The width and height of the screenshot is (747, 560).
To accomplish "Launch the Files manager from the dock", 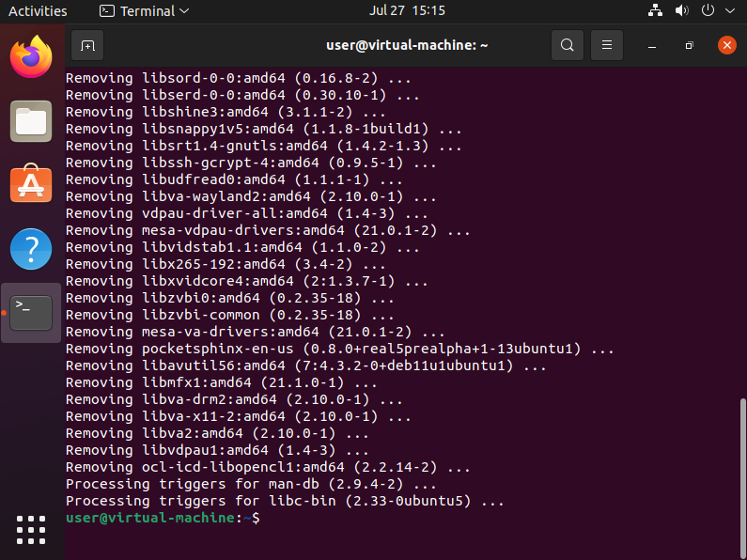I will click(x=31, y=121).
